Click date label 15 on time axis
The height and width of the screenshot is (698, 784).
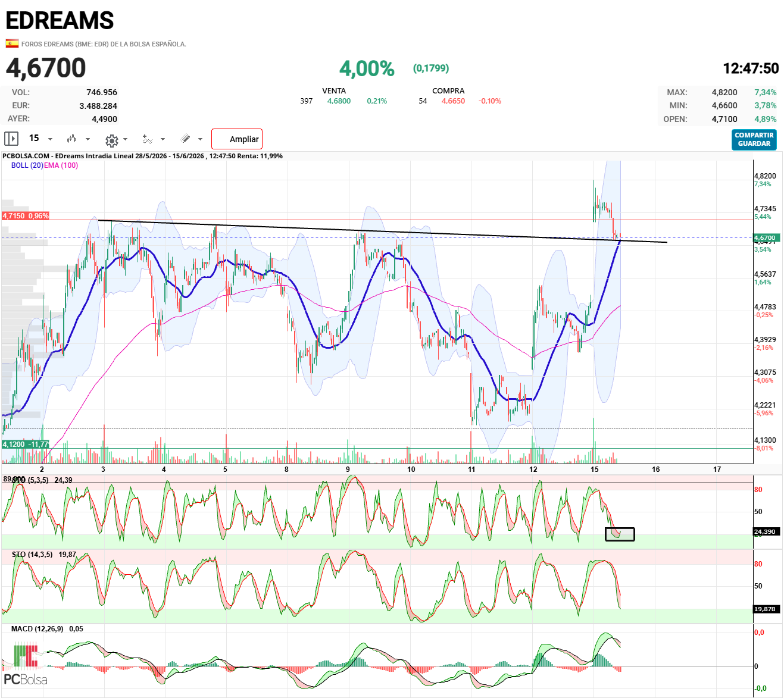pyautogui.click(x=594, y=469)
